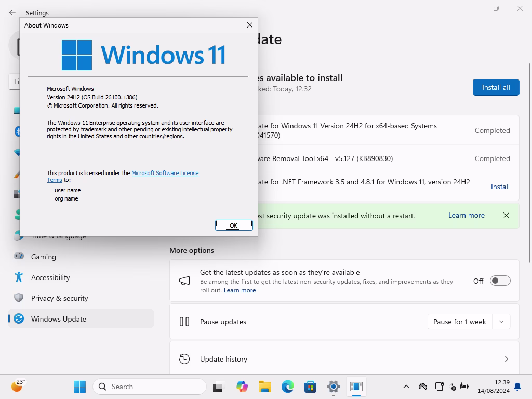532x399 pixels.
Task: Click the Search field in the taskbar
Action: [150, 387]
